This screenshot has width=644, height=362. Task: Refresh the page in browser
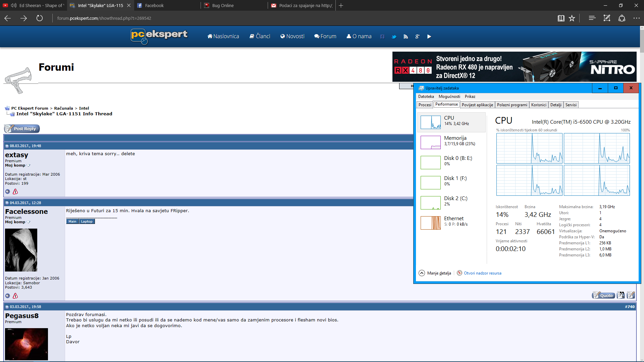coord(40,18)
